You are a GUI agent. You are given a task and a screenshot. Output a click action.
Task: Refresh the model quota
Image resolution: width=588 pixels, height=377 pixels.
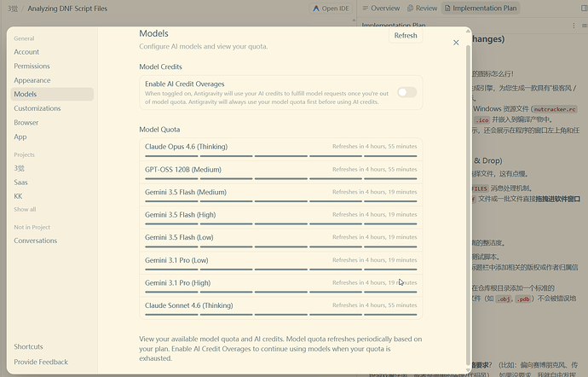click(x=406, y=35)
